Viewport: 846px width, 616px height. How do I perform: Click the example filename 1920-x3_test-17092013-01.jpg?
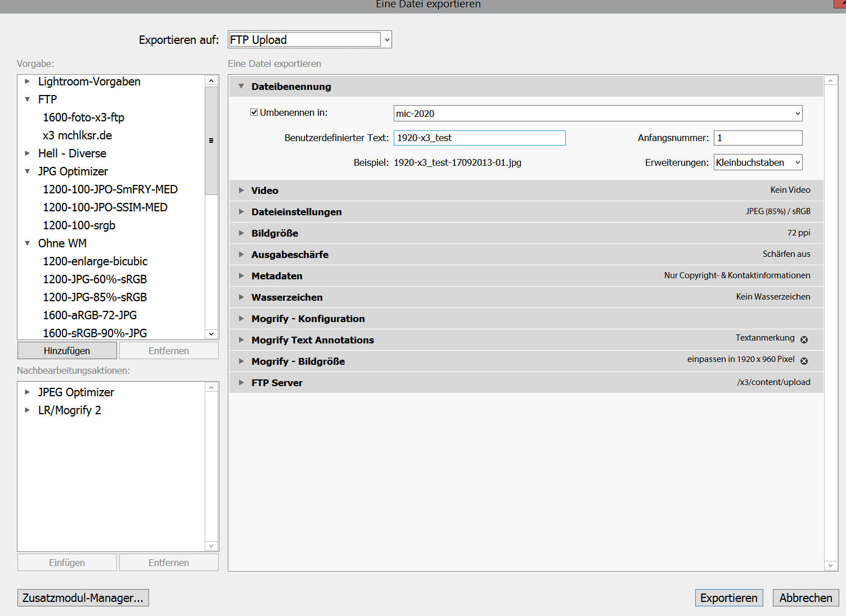click(x=457, y=162)
